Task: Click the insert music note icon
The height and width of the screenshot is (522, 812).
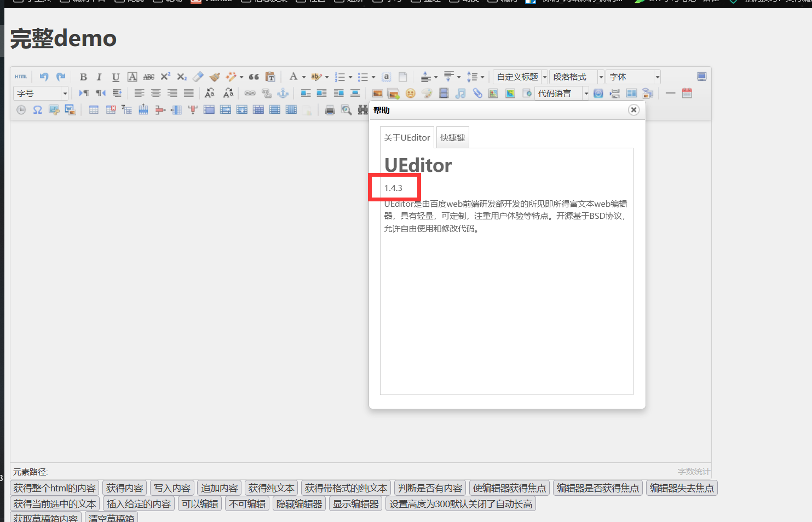Action: pyautogui.click(x=460, y=94)
